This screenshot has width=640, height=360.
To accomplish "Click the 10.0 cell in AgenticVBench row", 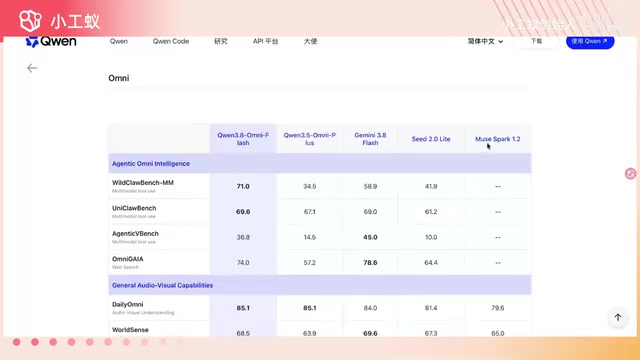I will (431, 237).
